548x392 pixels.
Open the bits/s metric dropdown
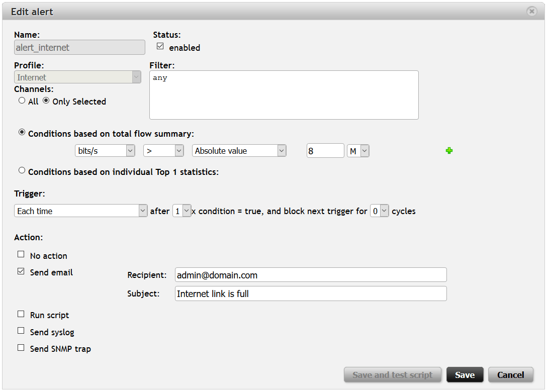(x=105, y=150)
